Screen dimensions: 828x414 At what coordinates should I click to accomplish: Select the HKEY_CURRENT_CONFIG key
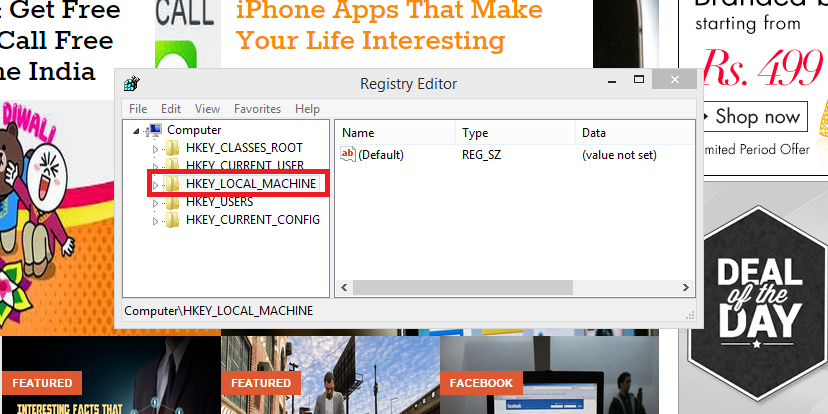pyautogui.click(x=253, y=220)
